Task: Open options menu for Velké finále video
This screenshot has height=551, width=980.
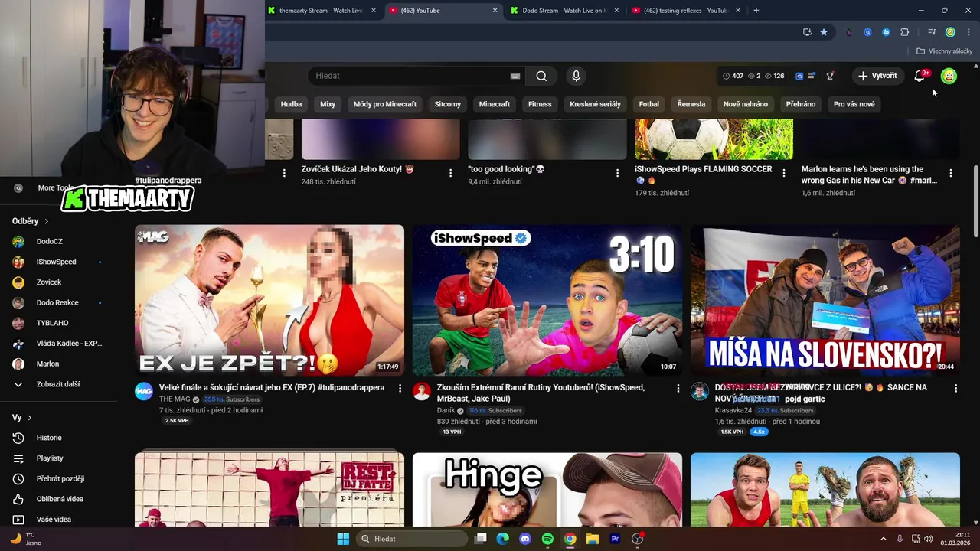Action: (x=400, y=388)
